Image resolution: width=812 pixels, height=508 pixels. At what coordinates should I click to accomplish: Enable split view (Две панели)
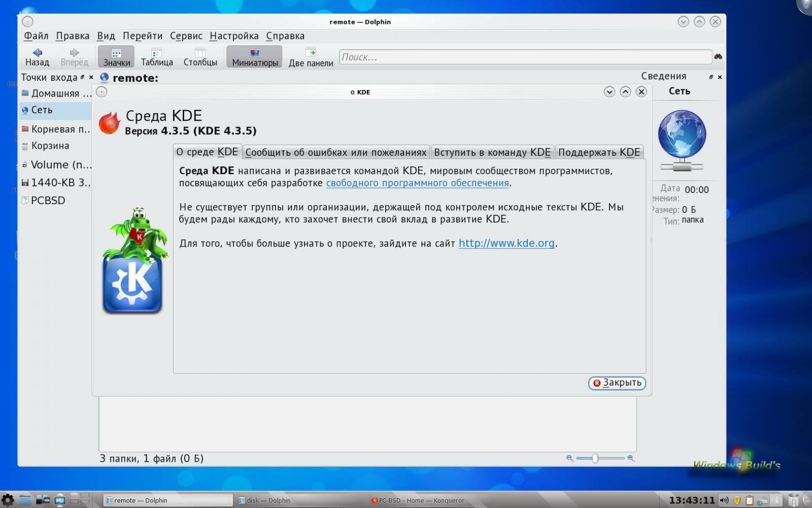(x=311, y=57)
